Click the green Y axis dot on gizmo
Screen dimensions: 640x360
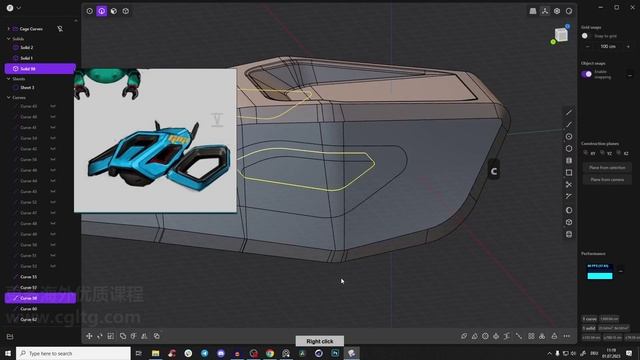pyautogui.click(x=553, y=42)
